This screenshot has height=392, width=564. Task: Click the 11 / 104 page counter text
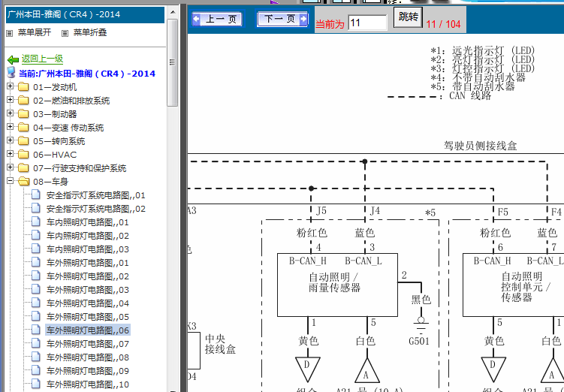[x=443, y=25]
